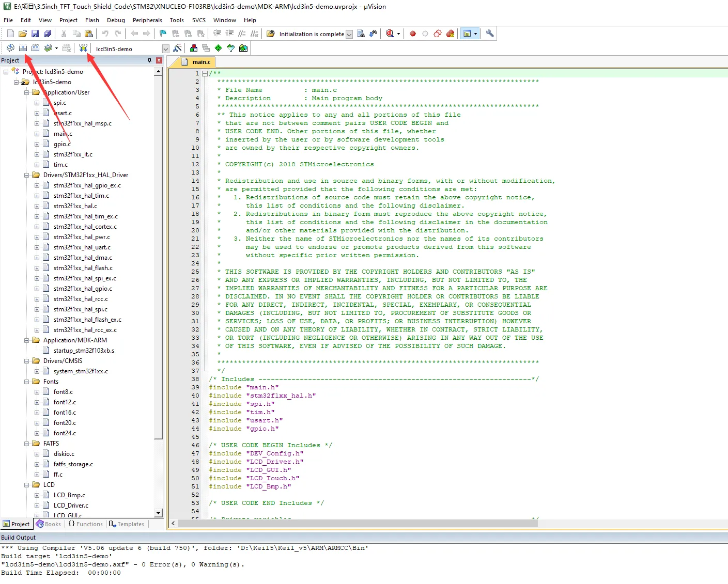
Task: Open the batch build dropdown arrow
Action: [56, 48]
